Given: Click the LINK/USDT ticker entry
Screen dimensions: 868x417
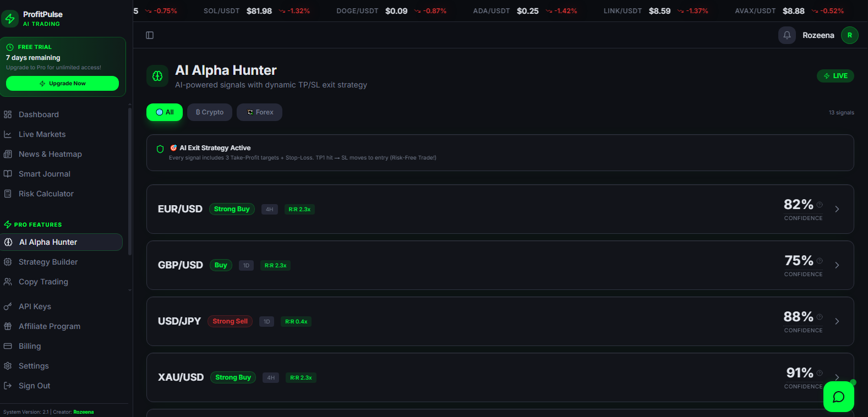Looking at the screenshot, I should click(656, 11).
